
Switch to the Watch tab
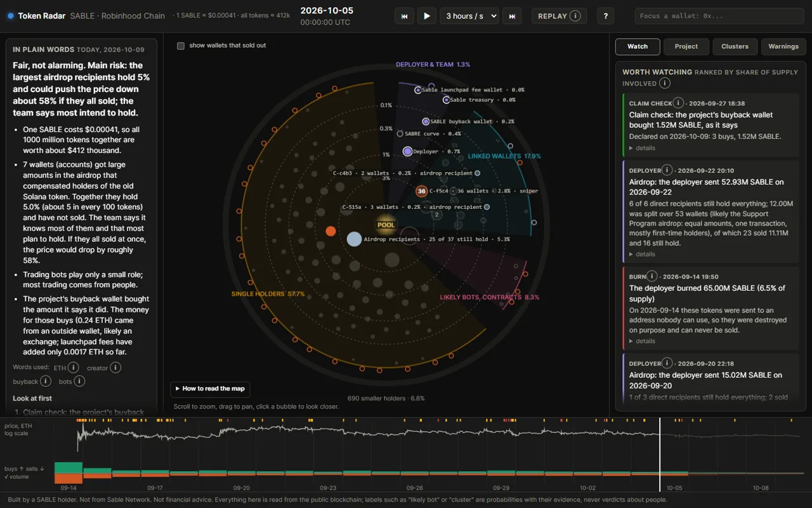click(x=638, y=46)
